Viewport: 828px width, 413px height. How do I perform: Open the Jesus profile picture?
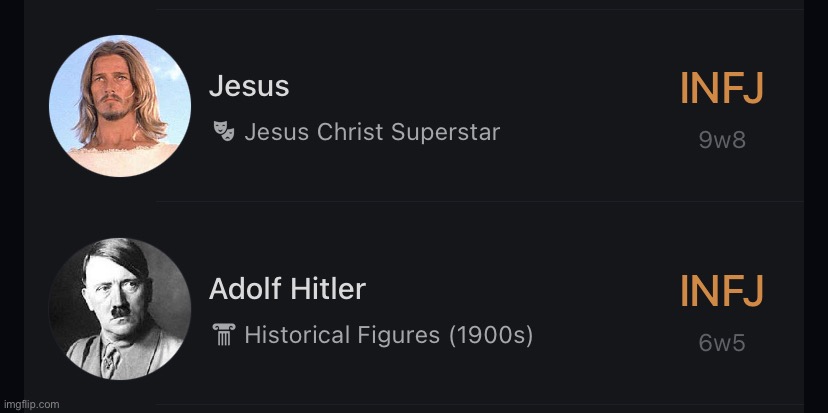click(x=120, y=106)
